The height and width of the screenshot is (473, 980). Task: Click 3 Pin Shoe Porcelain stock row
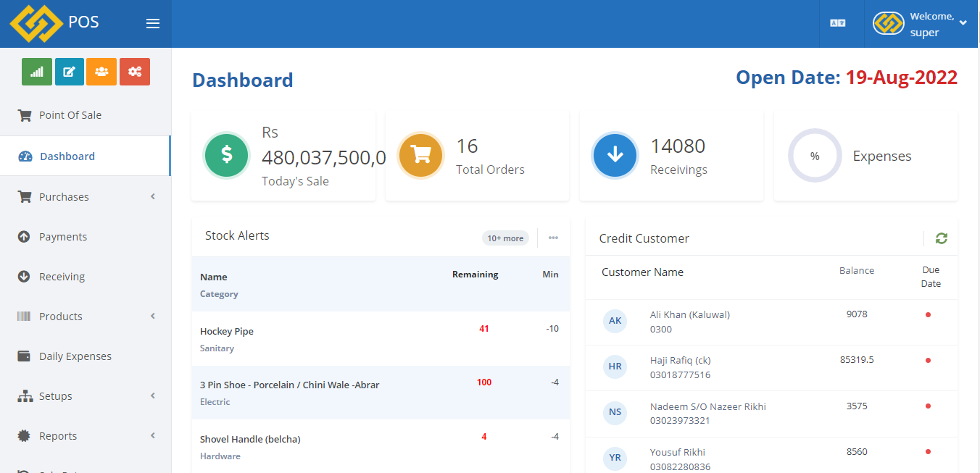pos(381,393)
